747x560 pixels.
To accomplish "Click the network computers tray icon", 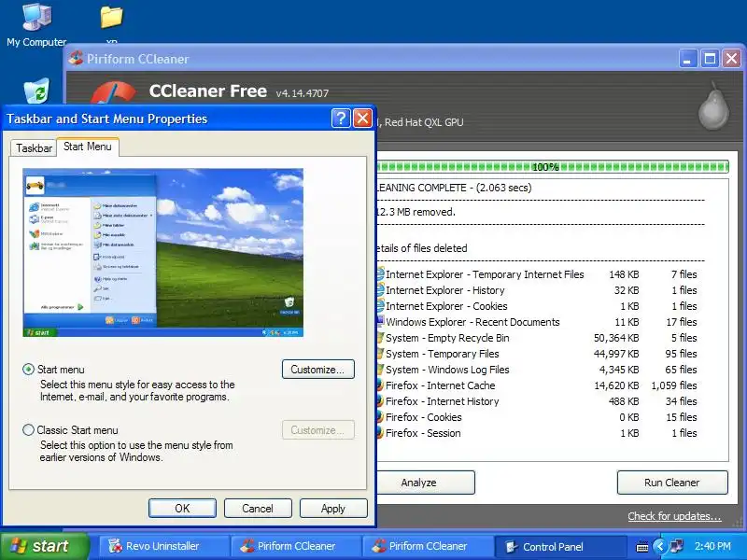I will tap(676, 546).
